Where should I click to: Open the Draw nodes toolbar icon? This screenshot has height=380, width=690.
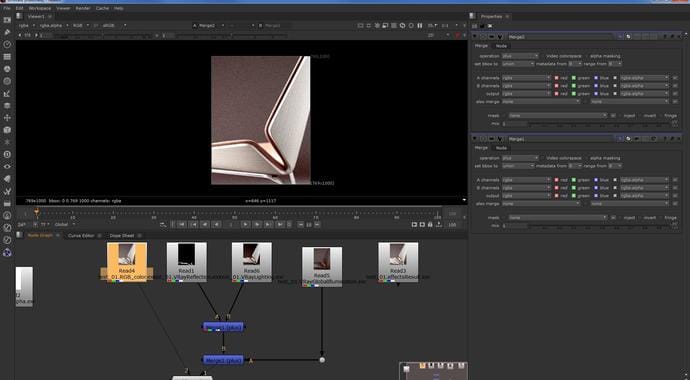pyautogui.click(x=7, y=32)
